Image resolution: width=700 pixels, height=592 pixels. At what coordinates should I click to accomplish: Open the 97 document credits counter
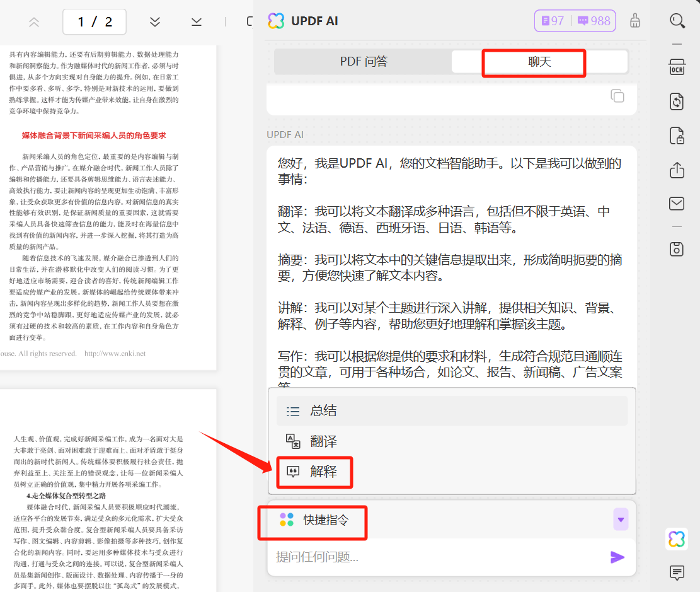[x=553, y=21]
